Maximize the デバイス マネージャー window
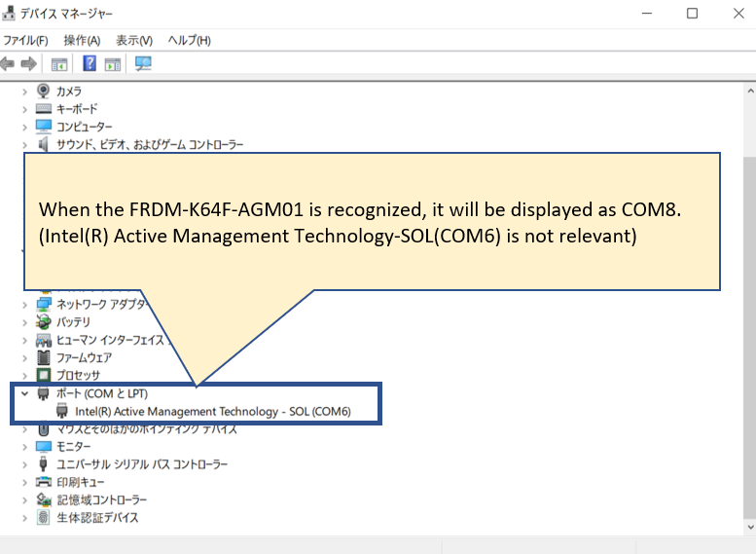Screen dimensions: 756x554 (x=693, y=14)
